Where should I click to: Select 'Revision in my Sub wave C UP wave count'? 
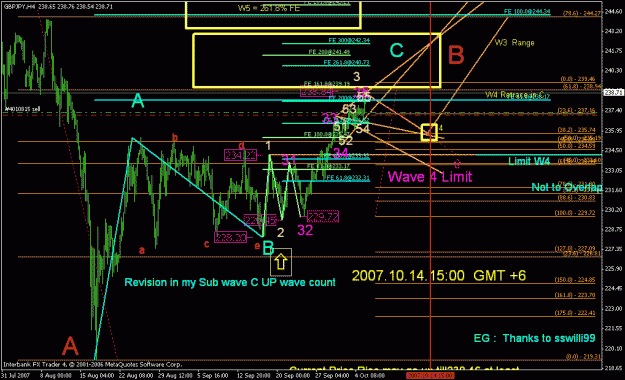[x=230, y=282]
